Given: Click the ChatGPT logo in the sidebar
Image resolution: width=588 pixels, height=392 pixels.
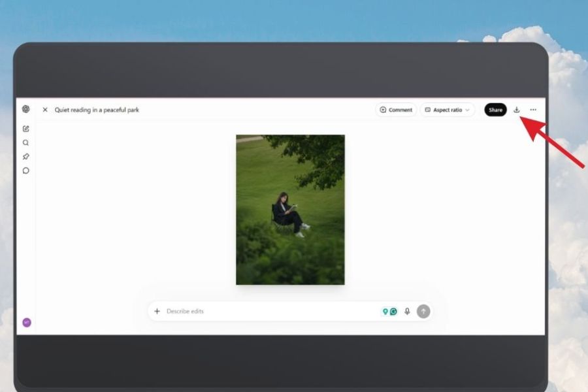Looking at the screenshot, I should (x=26, y=109).
